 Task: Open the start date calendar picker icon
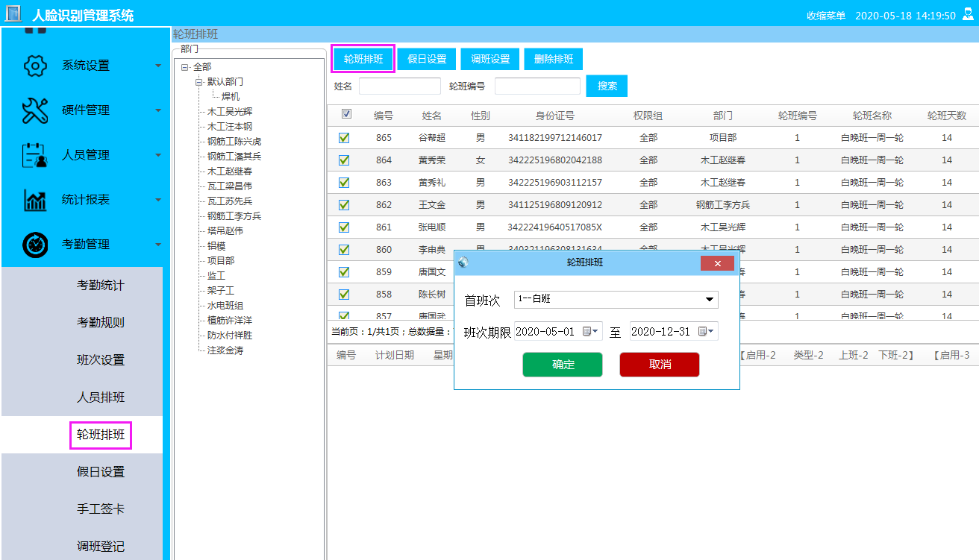[x=591, y=332]
